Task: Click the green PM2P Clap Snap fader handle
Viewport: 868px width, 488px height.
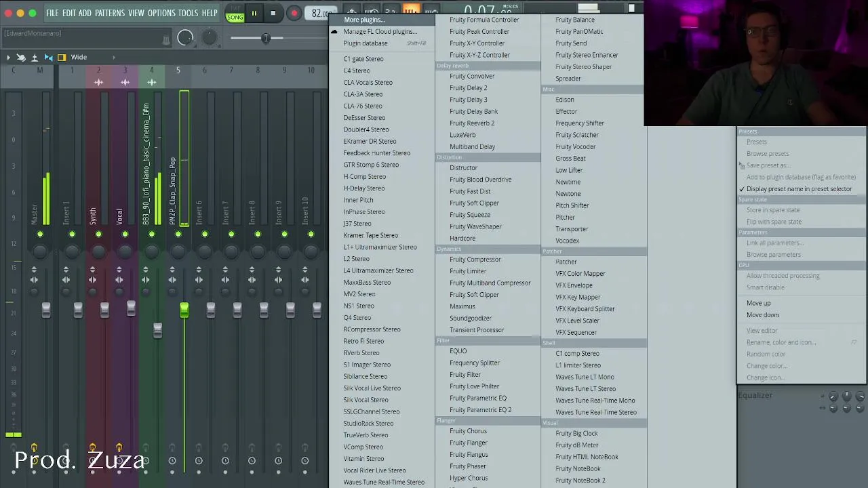Action: [x=184, y=310]
